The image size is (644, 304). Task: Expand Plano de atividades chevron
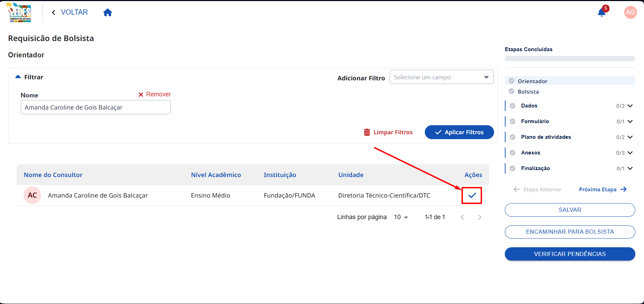630,137
